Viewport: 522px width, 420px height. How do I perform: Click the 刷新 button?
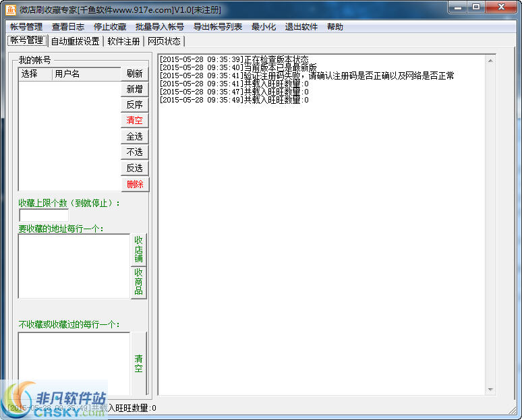click(x=134, y=73)
